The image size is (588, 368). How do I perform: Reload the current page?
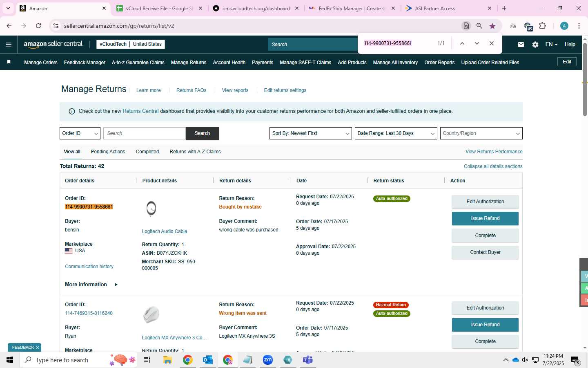(38, 26)
